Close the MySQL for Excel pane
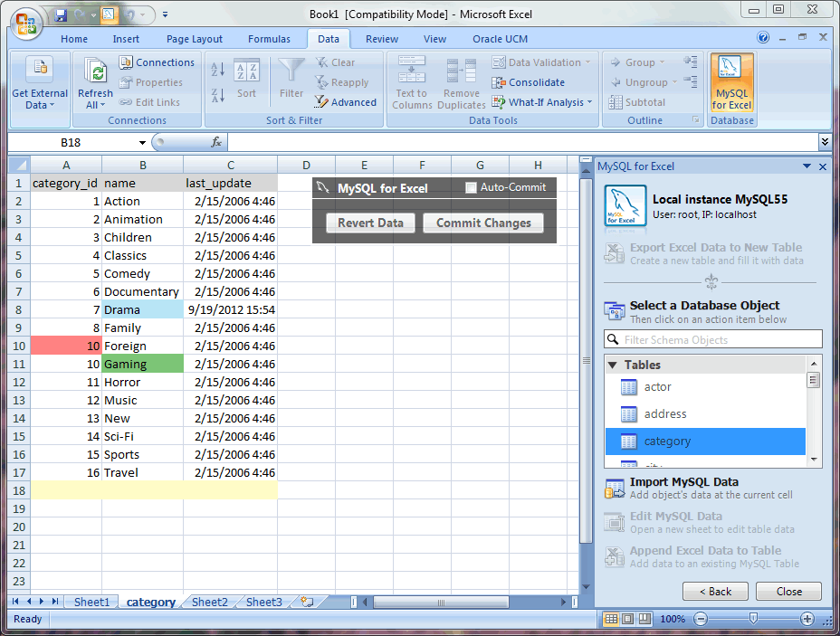Screen dimensions: 840x636 pyautogui.click(x=823, y=166)
